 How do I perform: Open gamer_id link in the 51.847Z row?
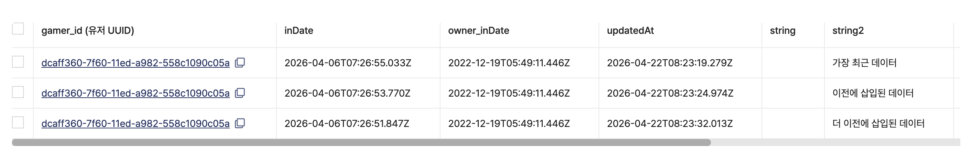(135, 124)
